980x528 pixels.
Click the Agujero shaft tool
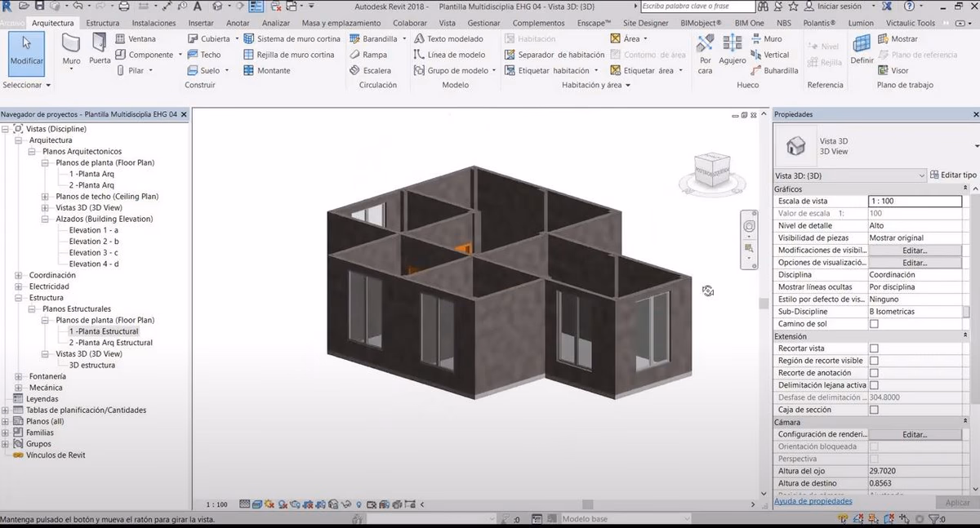[733, 51]
